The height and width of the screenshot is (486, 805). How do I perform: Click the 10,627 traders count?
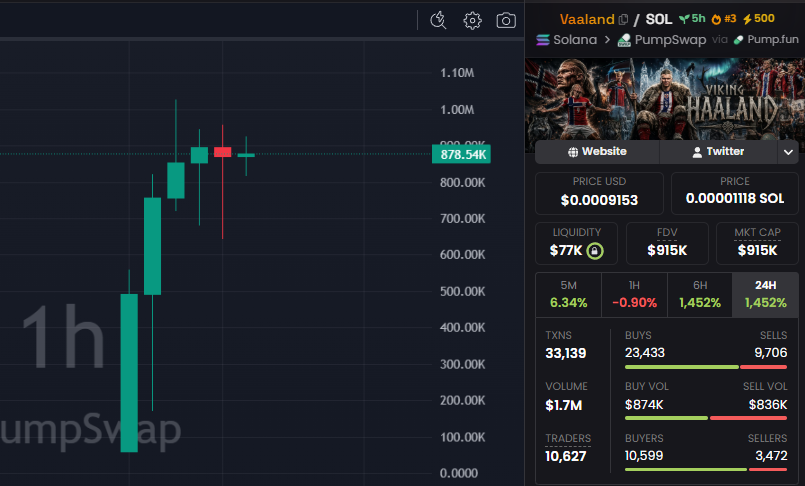566,456
